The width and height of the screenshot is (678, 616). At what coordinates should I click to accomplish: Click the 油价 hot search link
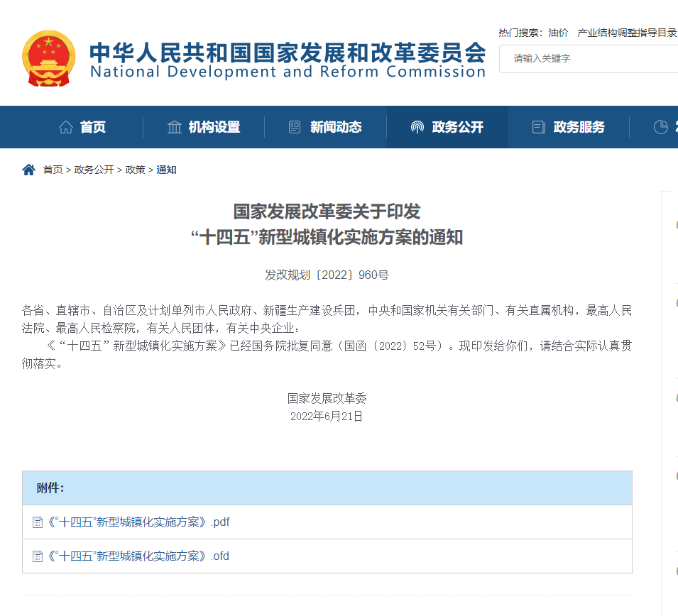pos(558,33)
